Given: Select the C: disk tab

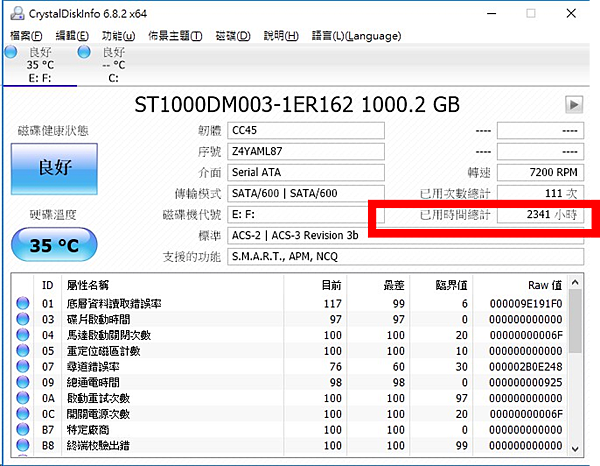Looking at the screenshot, I should [x=113, y=65].
